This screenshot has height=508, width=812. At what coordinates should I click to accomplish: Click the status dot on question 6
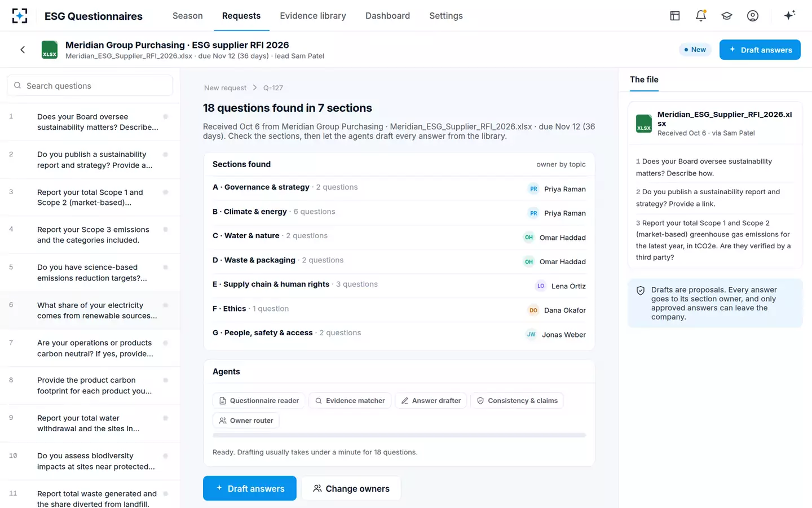tap(166, 305)
